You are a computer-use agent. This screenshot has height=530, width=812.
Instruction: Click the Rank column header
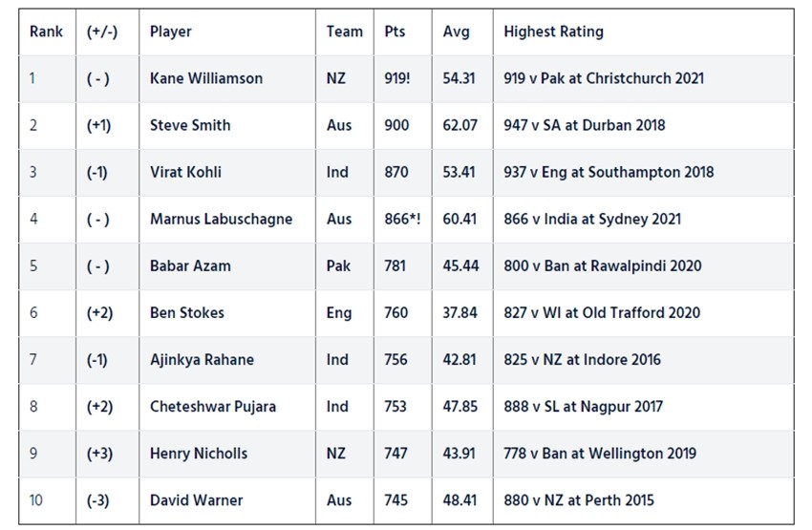(46, 32)
